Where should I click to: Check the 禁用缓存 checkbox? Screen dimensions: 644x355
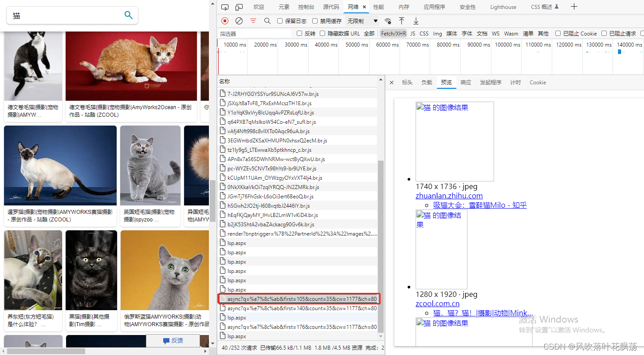click(x=315, y=21)
